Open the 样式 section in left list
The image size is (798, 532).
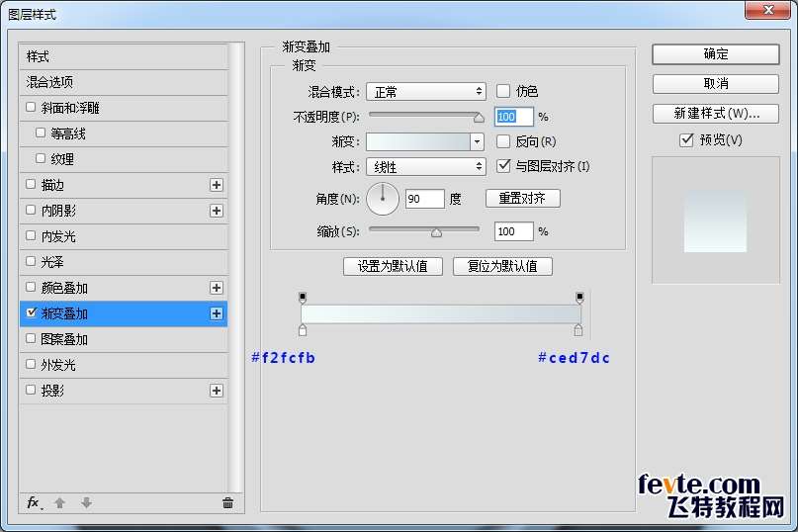point(124,56)
